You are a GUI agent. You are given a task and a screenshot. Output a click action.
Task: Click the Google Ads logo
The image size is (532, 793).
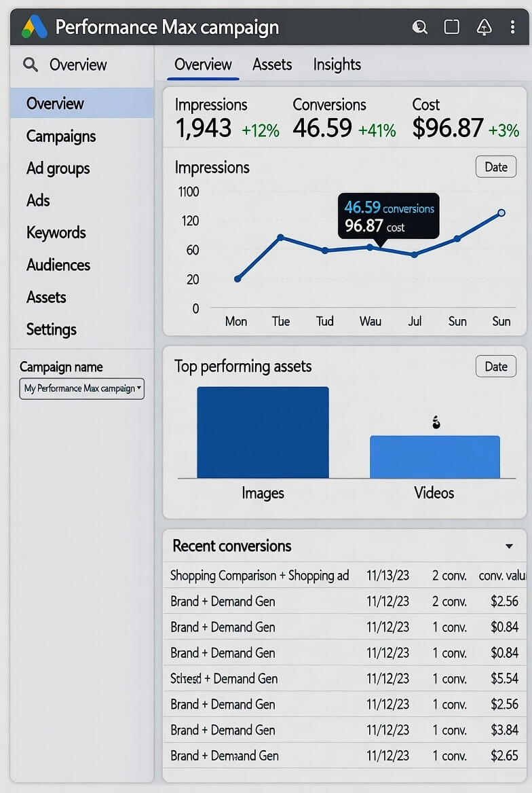34,27
